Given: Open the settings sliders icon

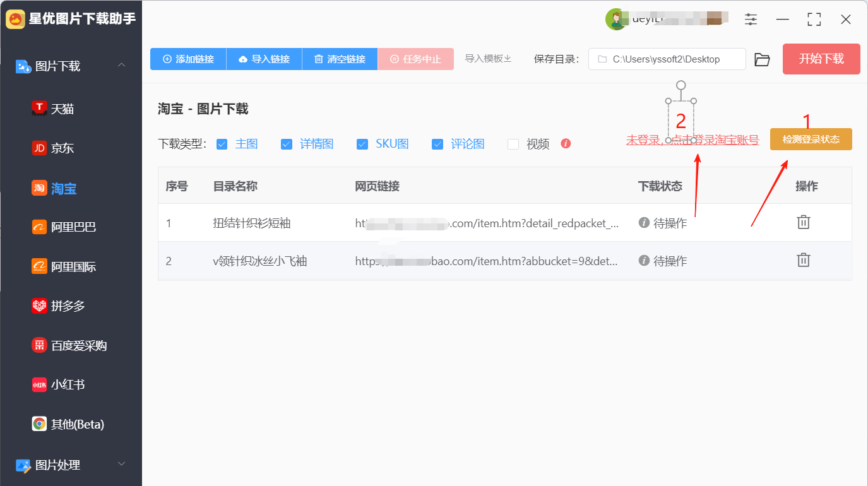Looking at the screenshot, I should 751,20.
